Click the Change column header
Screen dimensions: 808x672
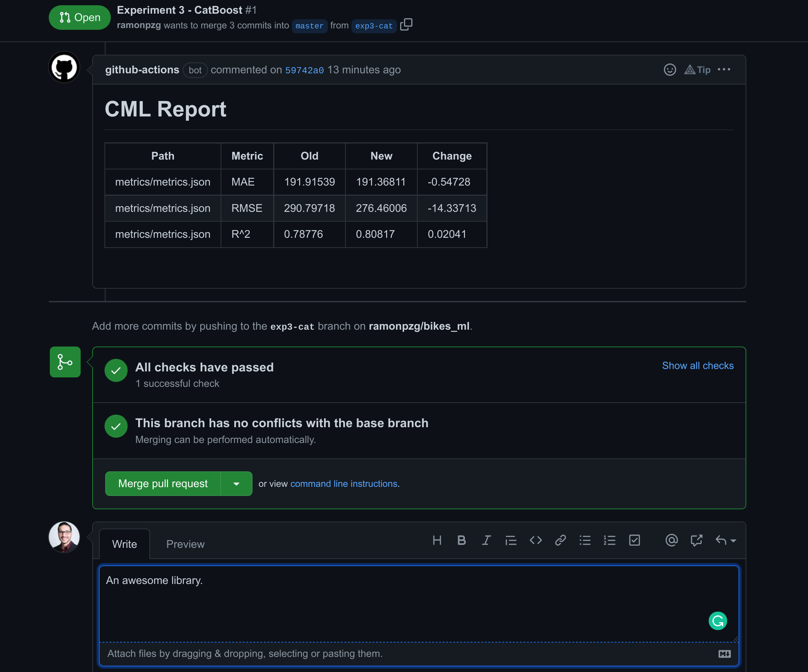(x=452, y=156)
